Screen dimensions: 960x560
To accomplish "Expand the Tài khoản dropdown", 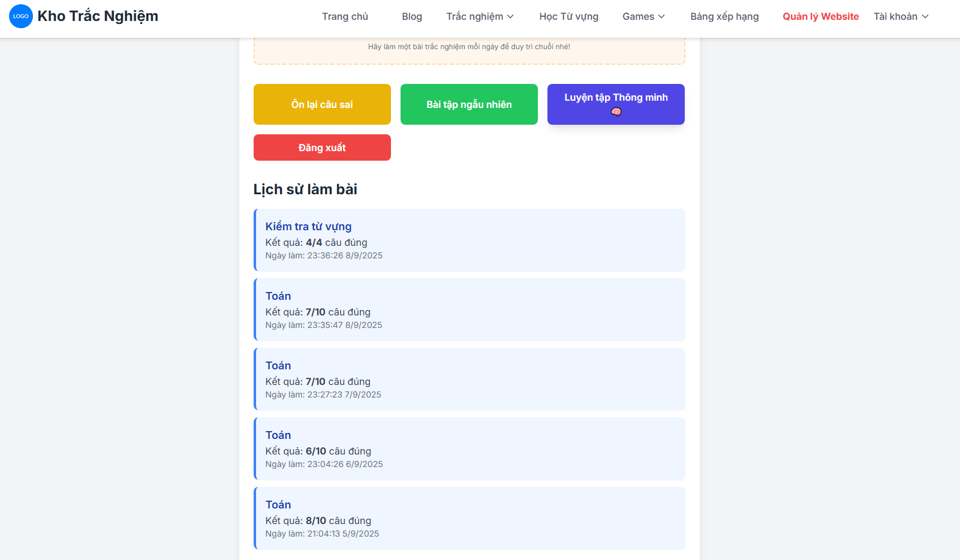I will pyautogui.click(x=901, y=17).
